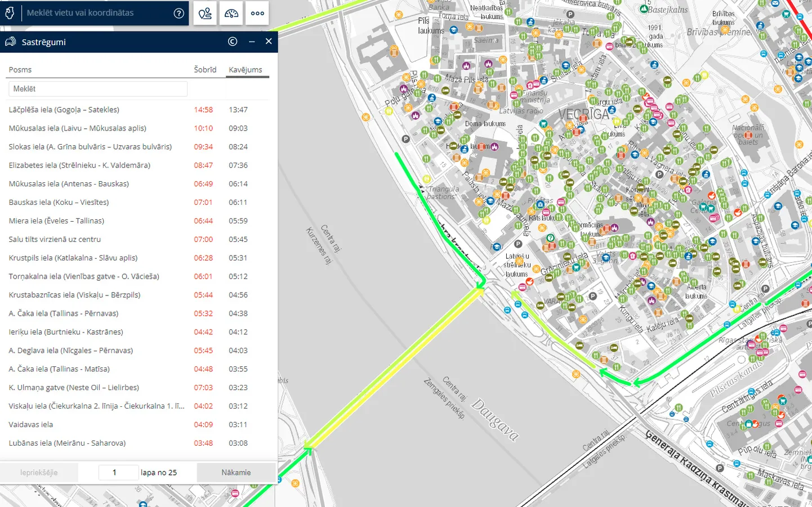This screenshot has height=507, width=812.
Task: Select Viskaļu iela (Čiekurkalna 2. līnija) row
Action: pos(139,406)
